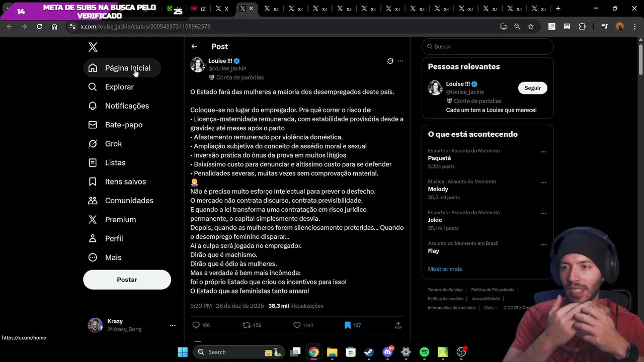Open the Paquetá trending topic
This screenshot has width=644, height=362.
tap(439, 158)
